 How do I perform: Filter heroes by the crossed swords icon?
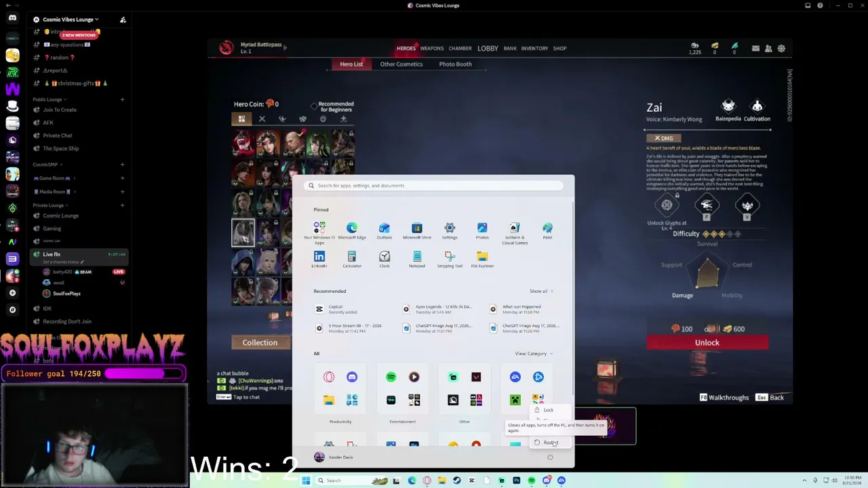[x=262, y=119]
